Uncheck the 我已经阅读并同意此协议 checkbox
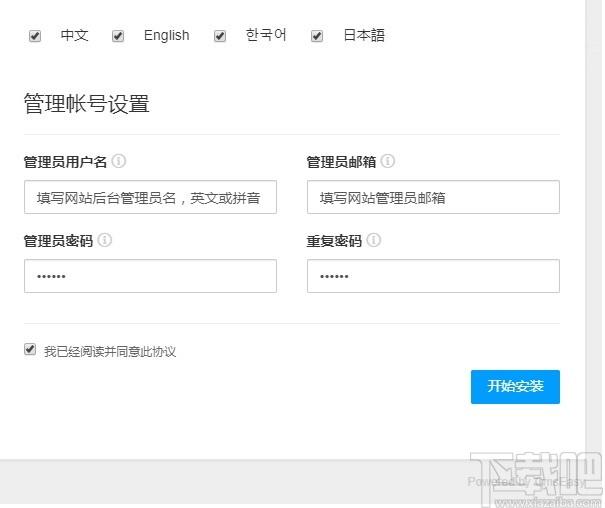This screenshot has height=508, width=605. pos(30,350)
